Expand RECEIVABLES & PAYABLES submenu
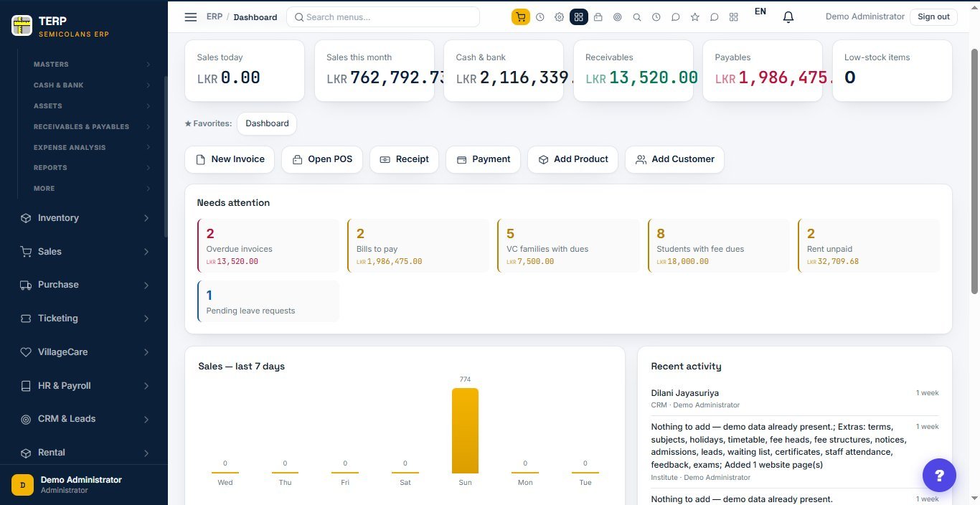Screen dimensions: 980x505 click(92, 127)
